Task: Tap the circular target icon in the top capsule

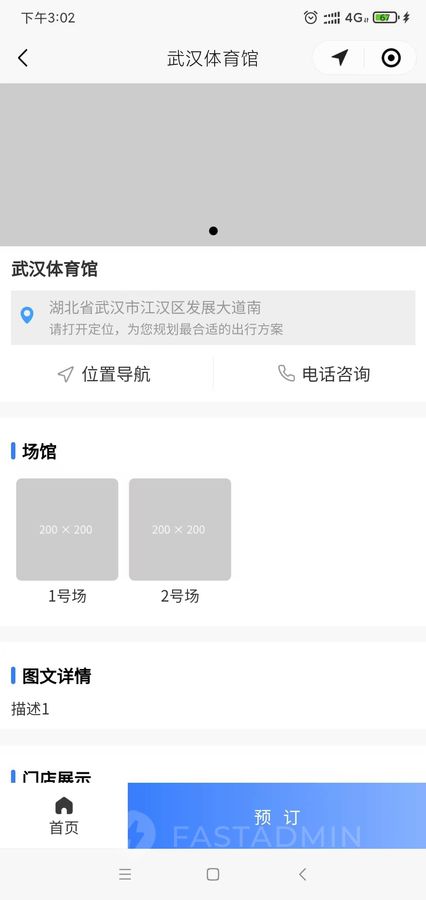Action: tap(391, 57)
